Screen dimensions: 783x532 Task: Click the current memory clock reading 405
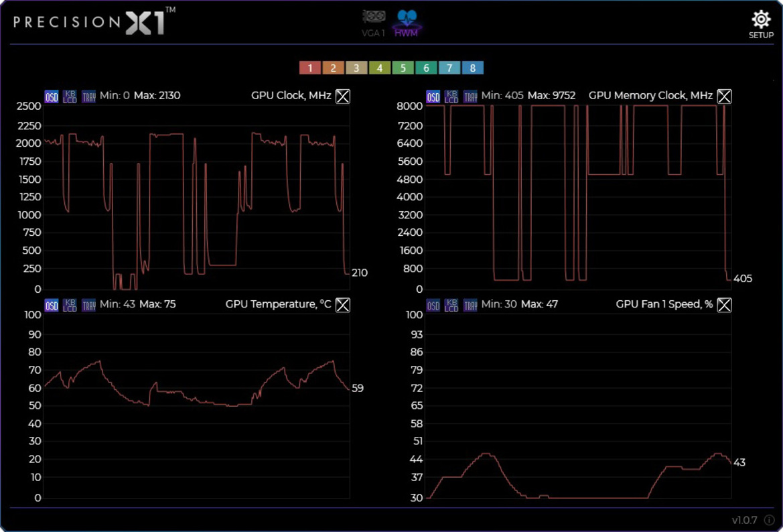tap(743, 279)
